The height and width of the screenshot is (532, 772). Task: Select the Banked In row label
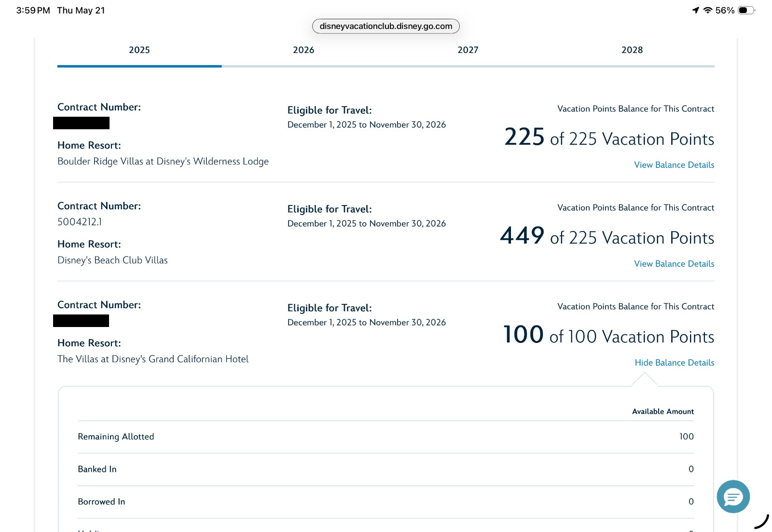[97, 469]
